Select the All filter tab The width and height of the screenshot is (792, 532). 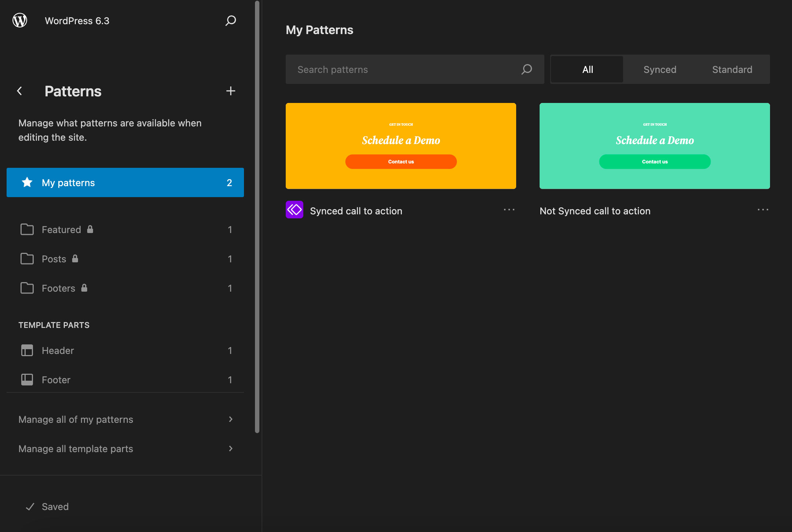pyautogui.click(x=586, y=69)
